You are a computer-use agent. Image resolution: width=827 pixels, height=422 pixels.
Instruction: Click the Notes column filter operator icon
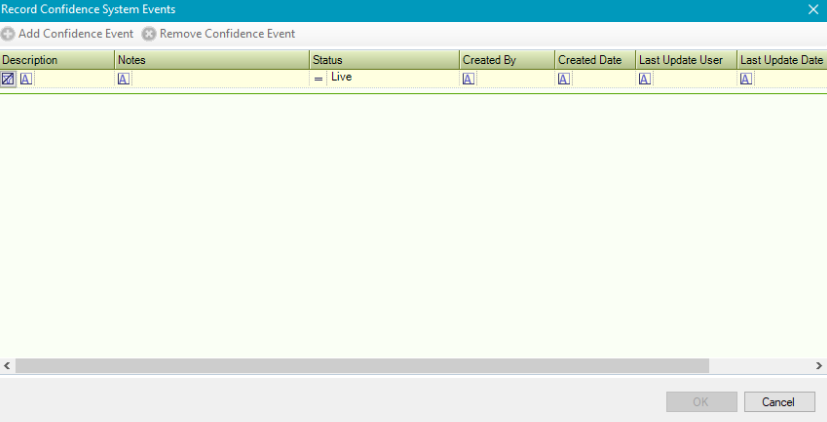124,79
